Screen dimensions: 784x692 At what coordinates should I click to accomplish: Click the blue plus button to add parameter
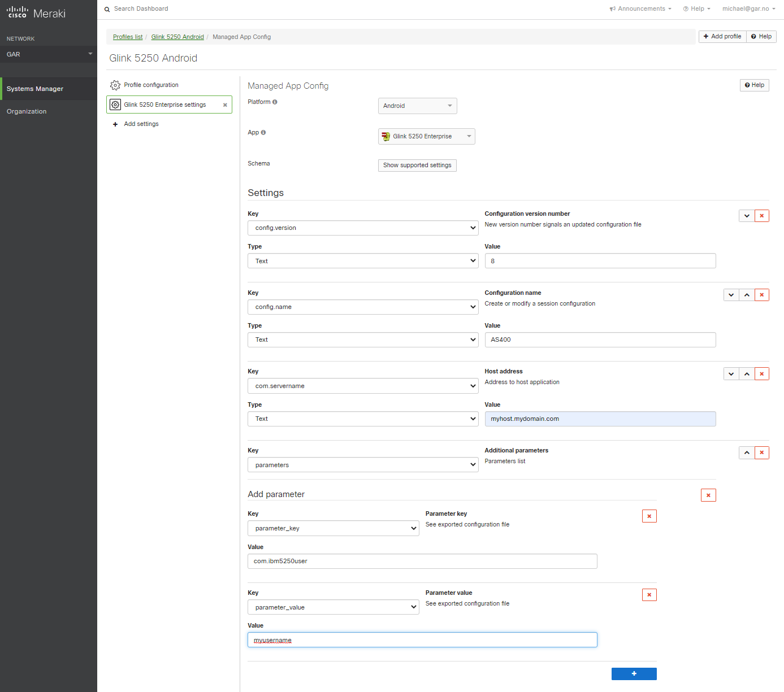[x=634, y=673]
